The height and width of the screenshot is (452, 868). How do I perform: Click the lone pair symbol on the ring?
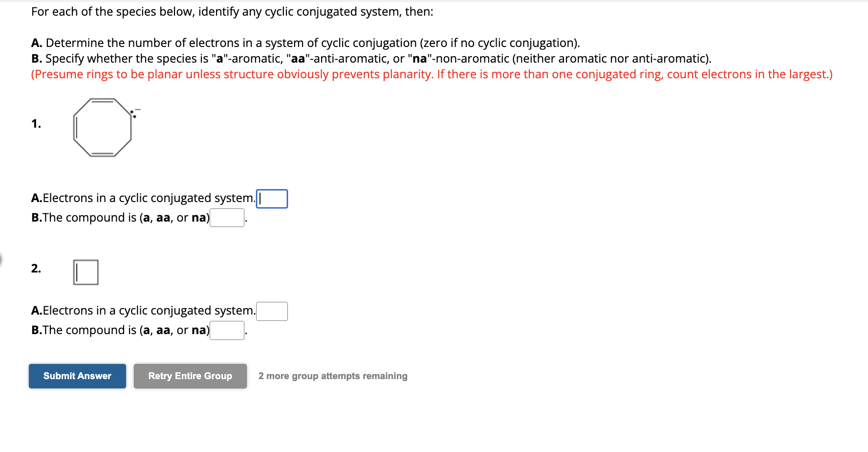tap(132, 115)
